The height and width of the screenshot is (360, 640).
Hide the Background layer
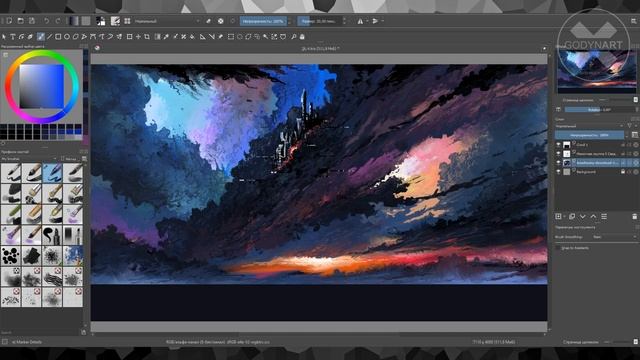click(558, 172)
